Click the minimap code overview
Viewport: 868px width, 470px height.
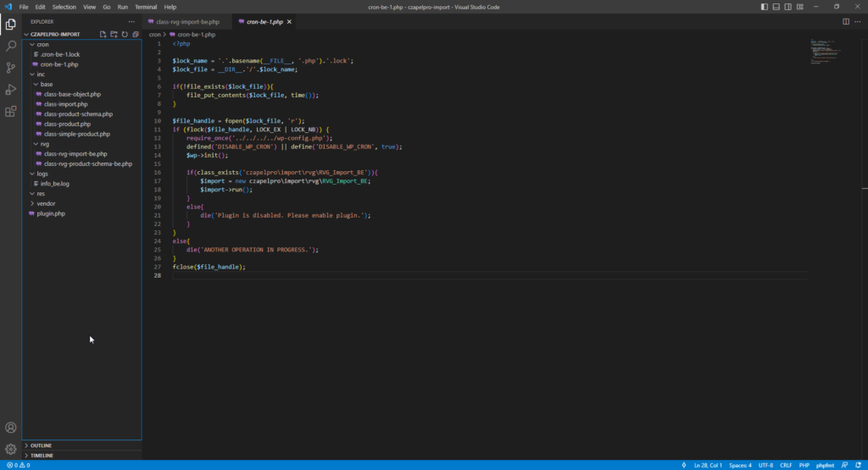pyautogui.click(x=825, y=53)
